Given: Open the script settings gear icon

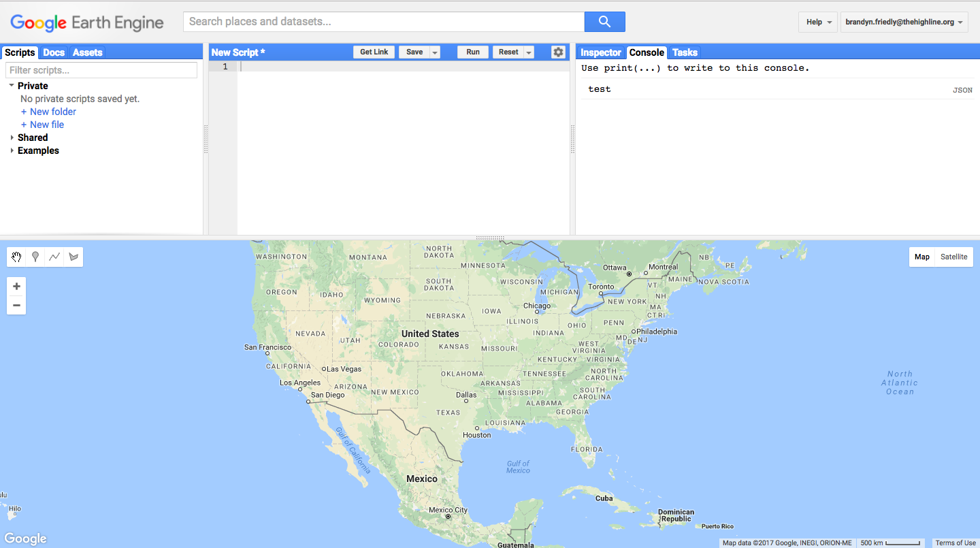Looking at the screenshot, I should [558, 52].
